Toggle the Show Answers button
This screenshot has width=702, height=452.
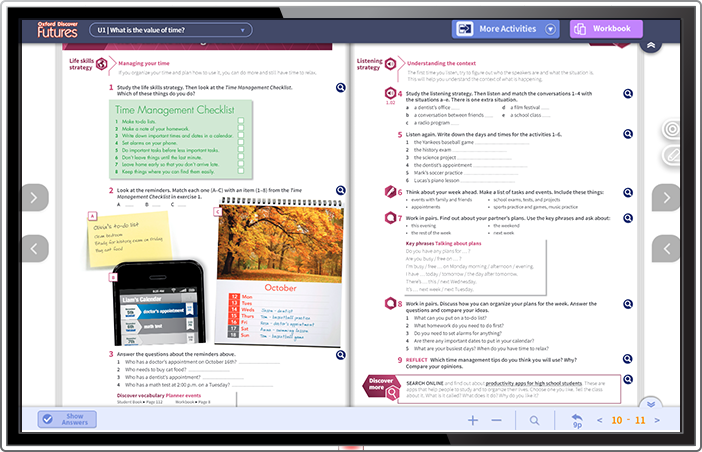click(67, 419)
